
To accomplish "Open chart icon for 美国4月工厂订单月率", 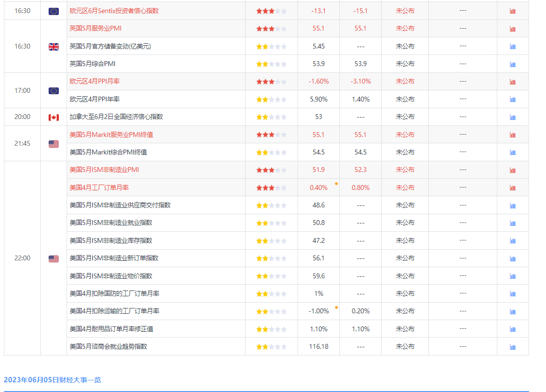I will coord(512,187).
